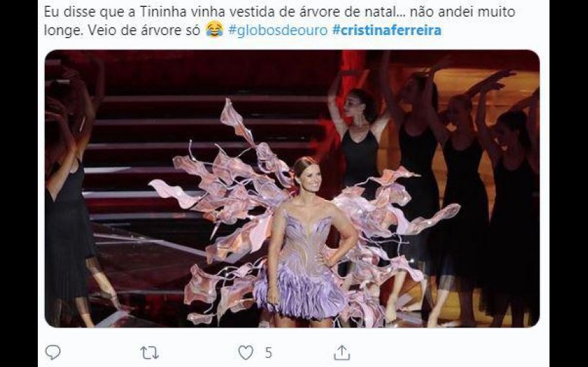Like the tweet with the heart icon

pyautogui.click(x=246, y=353)
